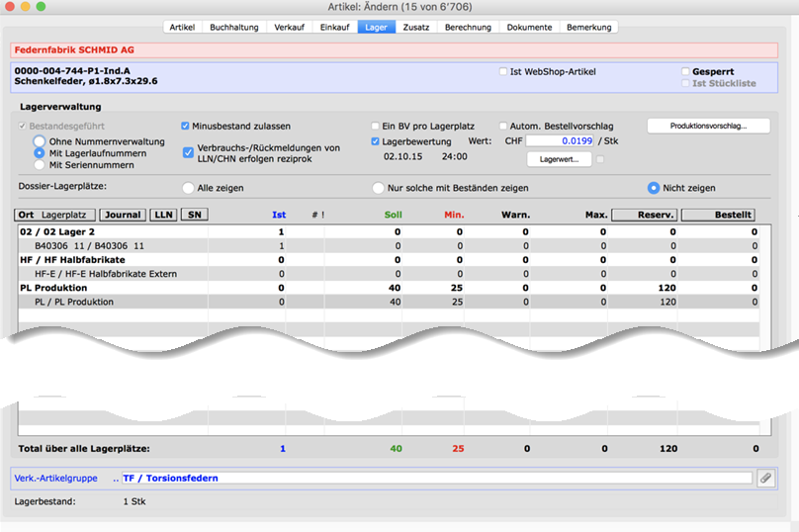This screenshot has height=532, width=799.
Task: Click the CHF Wert input field
Action: coord(561,141)
